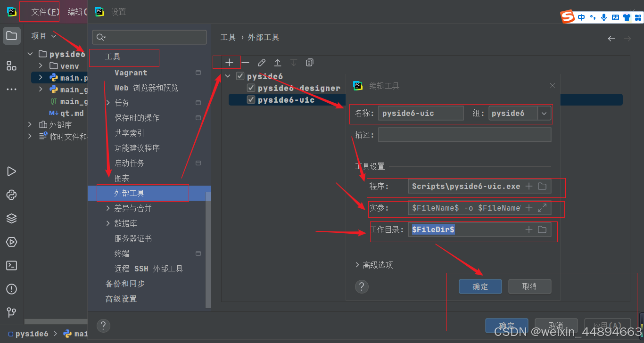
Task: Select Remote SSH External Tools page
Action: point(149,269)
